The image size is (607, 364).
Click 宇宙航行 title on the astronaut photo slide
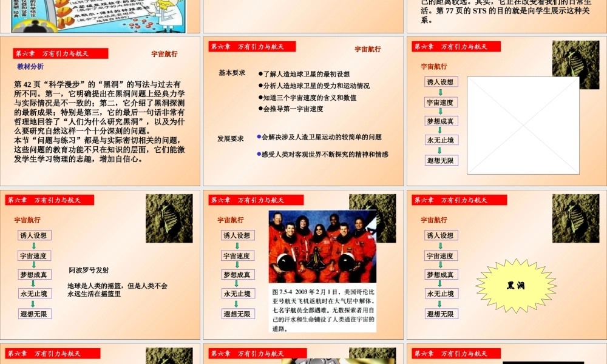(x=230, y=220)
